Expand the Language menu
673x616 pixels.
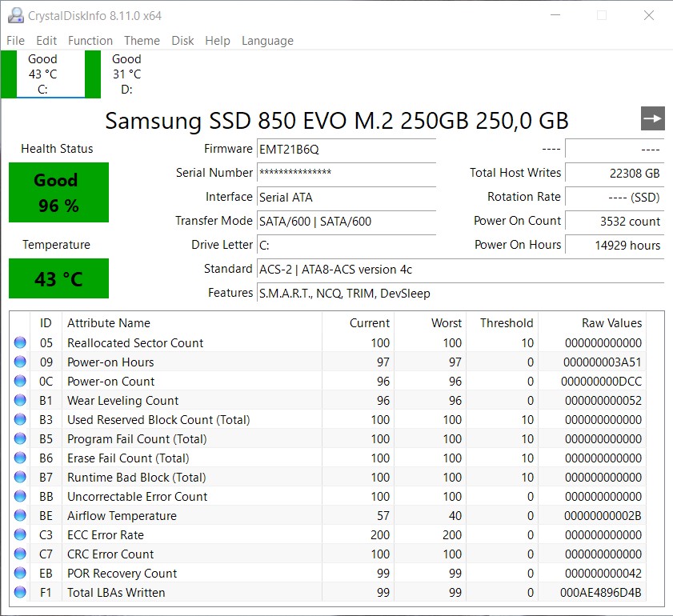point(267,41)
